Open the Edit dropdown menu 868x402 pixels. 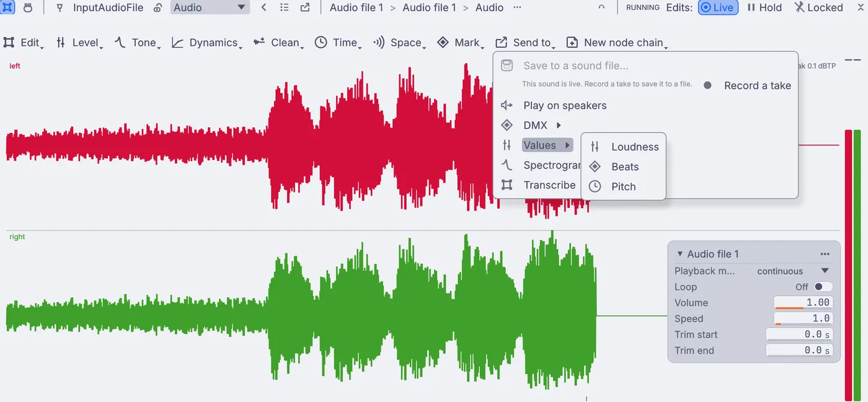point(24,42)
